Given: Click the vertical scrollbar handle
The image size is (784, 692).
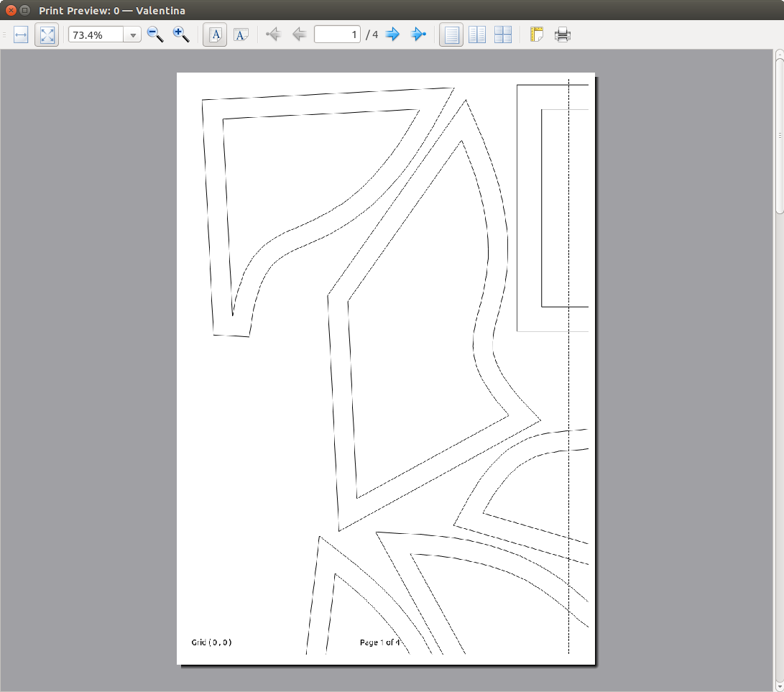Looking at the screenshot, I should pyautogui.click(x=780, y=136).
